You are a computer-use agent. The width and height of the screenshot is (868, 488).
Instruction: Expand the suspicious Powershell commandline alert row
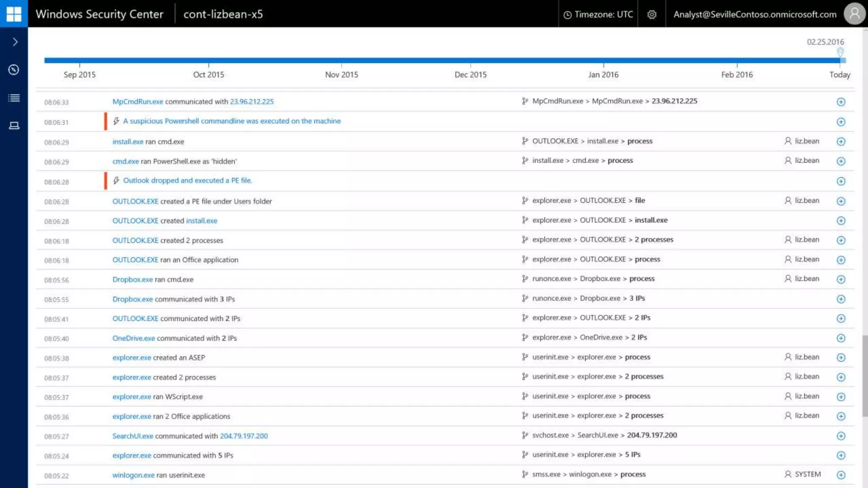(x=841, y=122)
